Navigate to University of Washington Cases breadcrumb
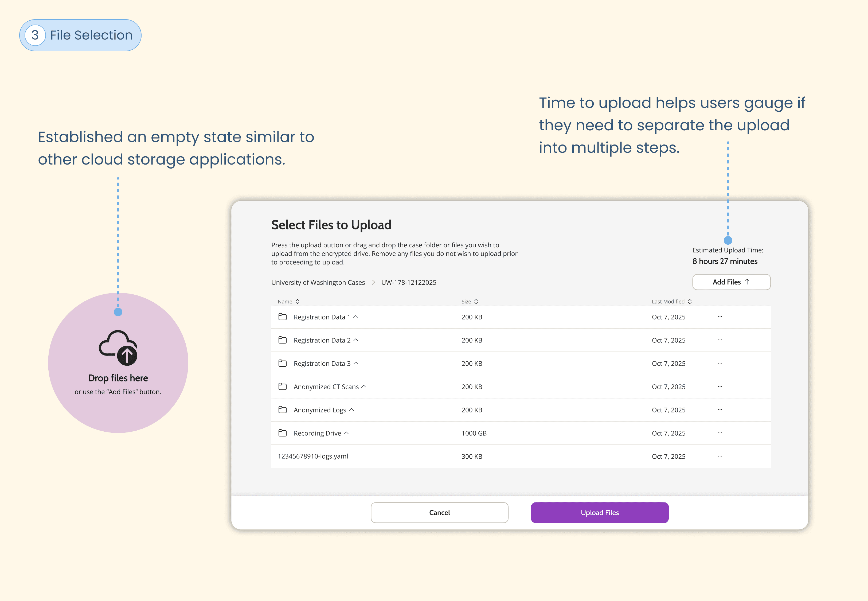868x601 pixels. [318, 282]
